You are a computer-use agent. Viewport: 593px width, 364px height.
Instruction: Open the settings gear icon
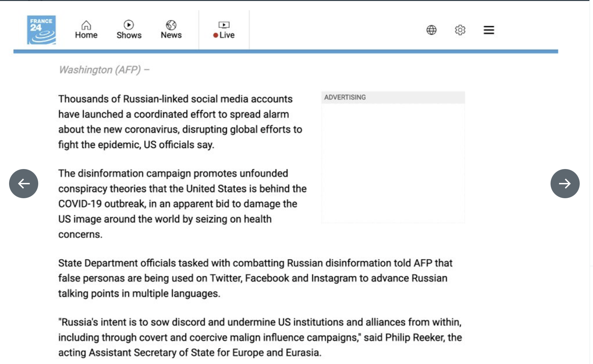point(460,30)
